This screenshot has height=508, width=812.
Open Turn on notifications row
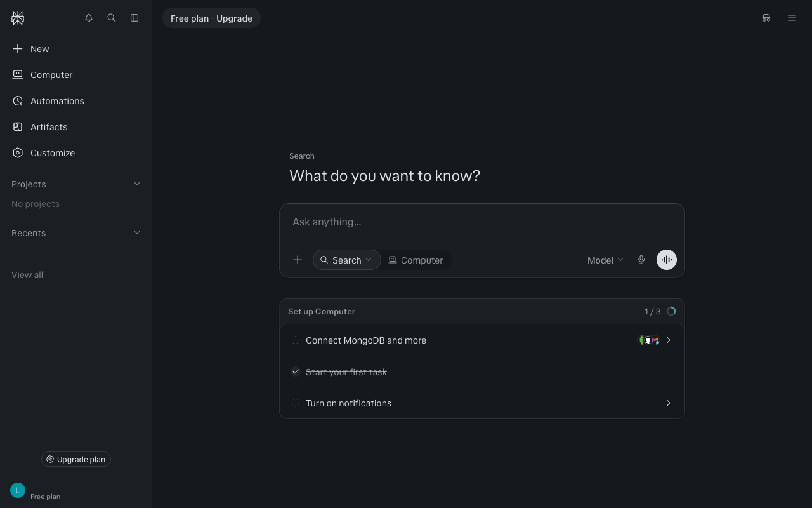pos(482,403)
